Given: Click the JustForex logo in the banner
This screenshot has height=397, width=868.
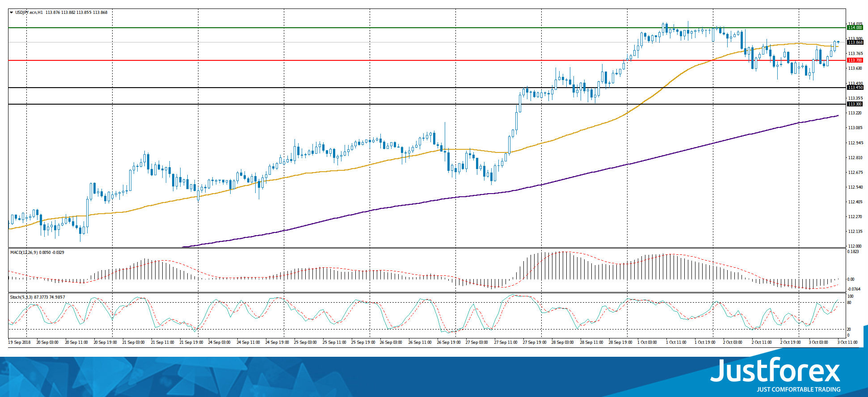Looking at the screenshot, I should (775, 371).
